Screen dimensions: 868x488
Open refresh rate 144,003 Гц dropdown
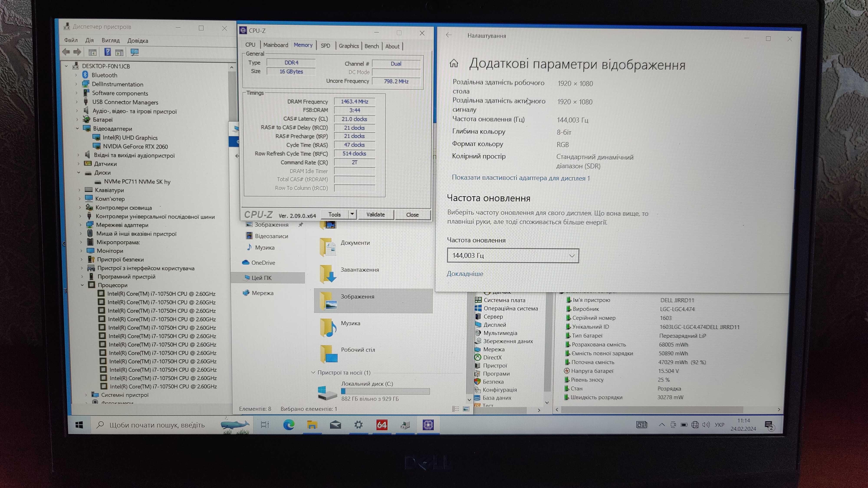tap(513, 256)
